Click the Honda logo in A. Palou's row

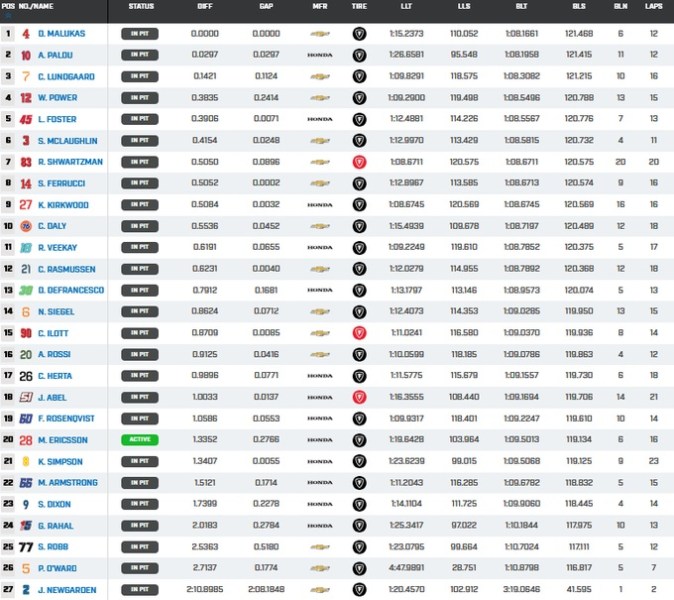(x=320, y=55)
